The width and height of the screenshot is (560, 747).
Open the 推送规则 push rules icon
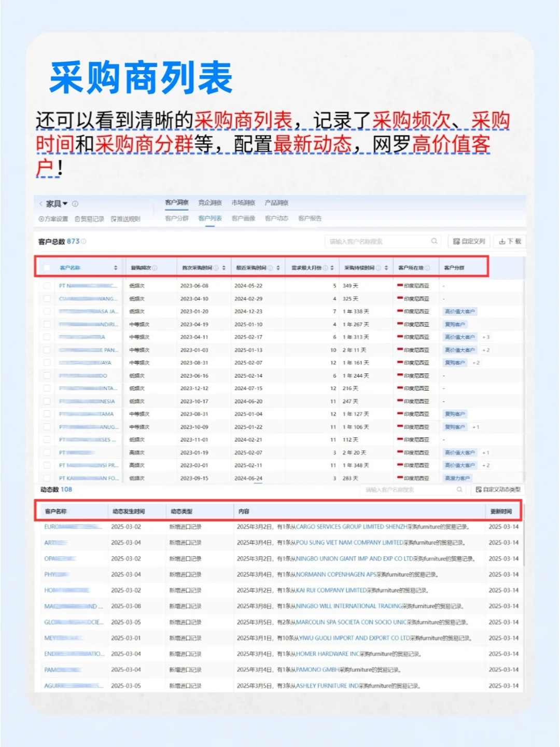pos(113,218)
